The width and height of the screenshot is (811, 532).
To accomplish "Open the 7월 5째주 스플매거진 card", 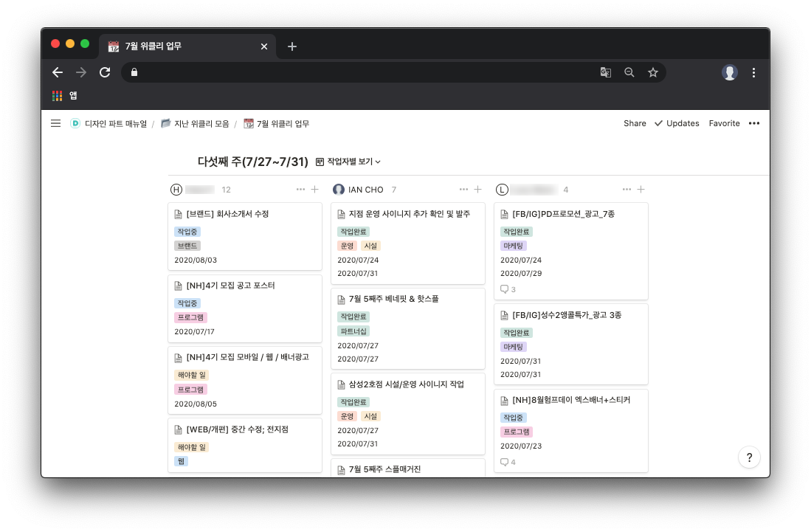I will coord(408,468).
